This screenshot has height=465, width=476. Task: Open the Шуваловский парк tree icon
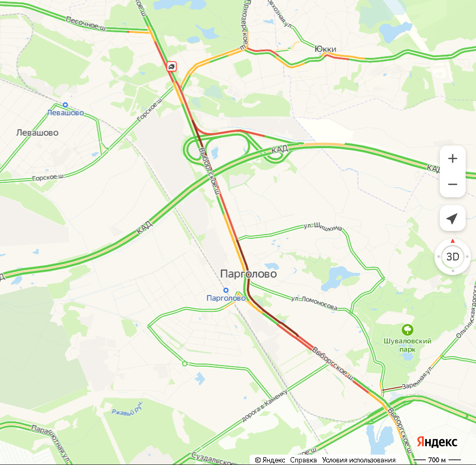[x=407, y=330]
